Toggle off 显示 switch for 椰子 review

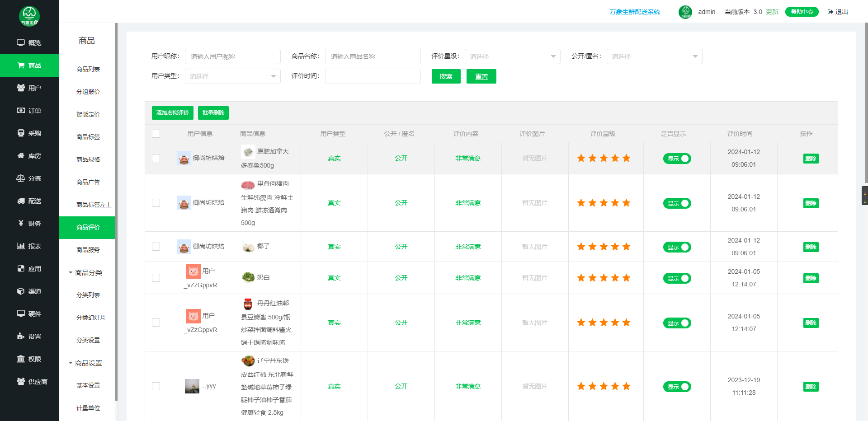click(x=677, y=247)
